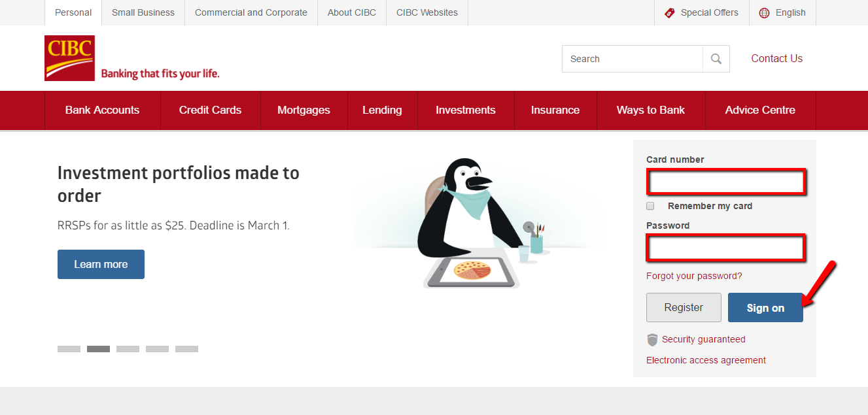Click inside the Card number field
Viewport: 868px width, 415px height.
click(x=726, y=182)
